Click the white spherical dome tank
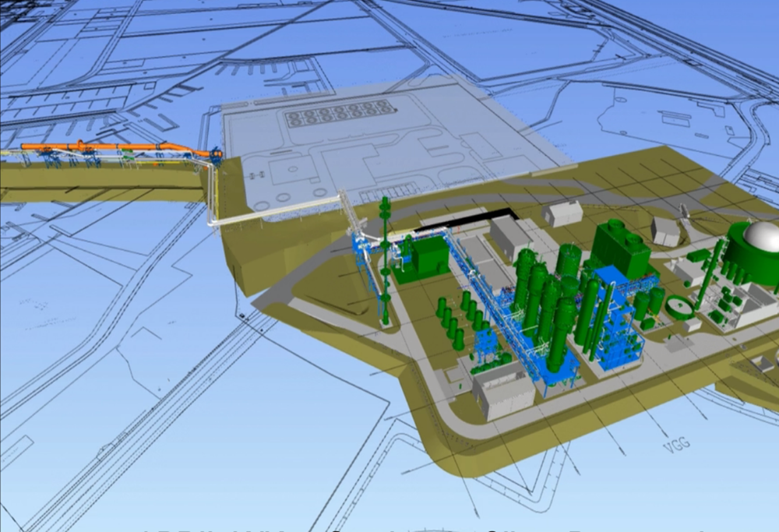779x532 pixels. (760, 237)
